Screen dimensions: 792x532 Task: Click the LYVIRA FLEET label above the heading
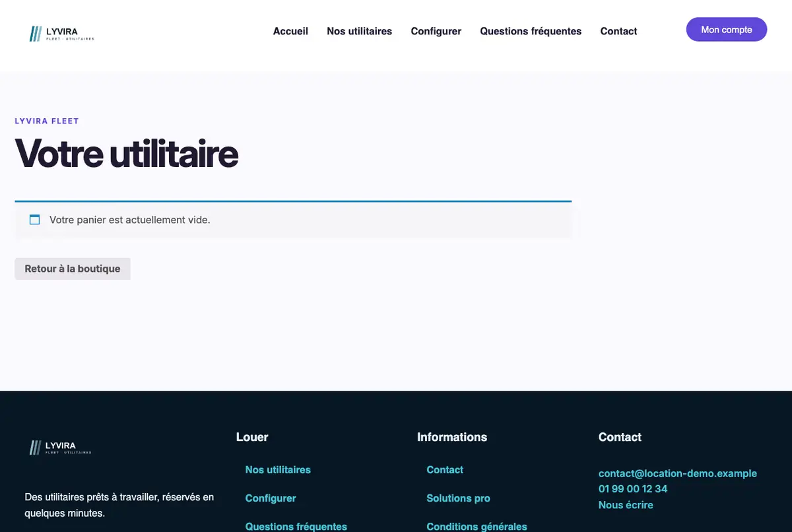click(x=47, y=121)
